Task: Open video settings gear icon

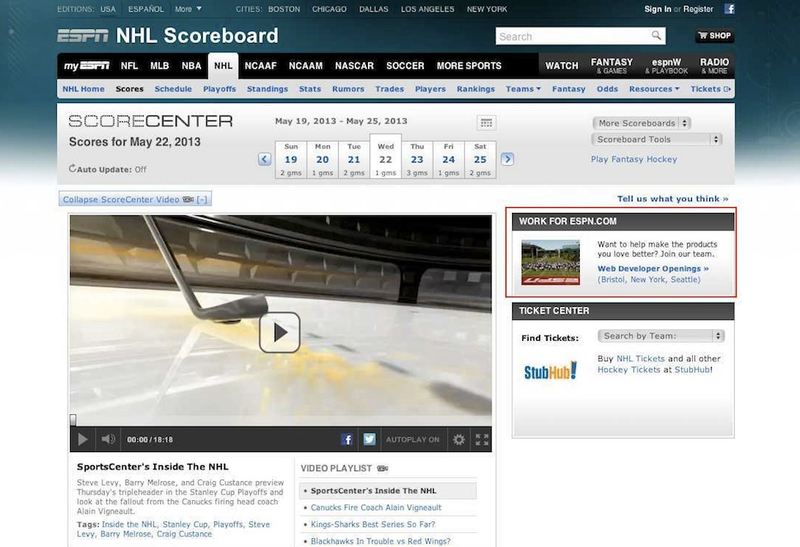Action: 459,439
